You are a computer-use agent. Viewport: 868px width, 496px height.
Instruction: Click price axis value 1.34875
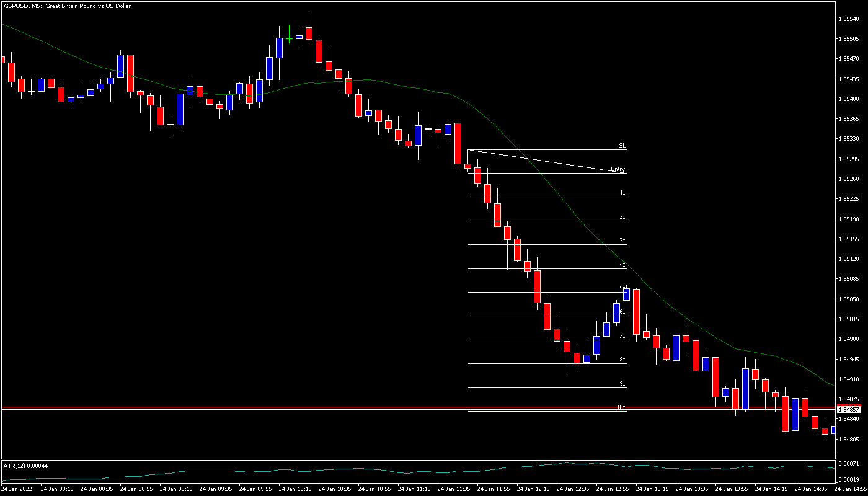tap(849, 399)
